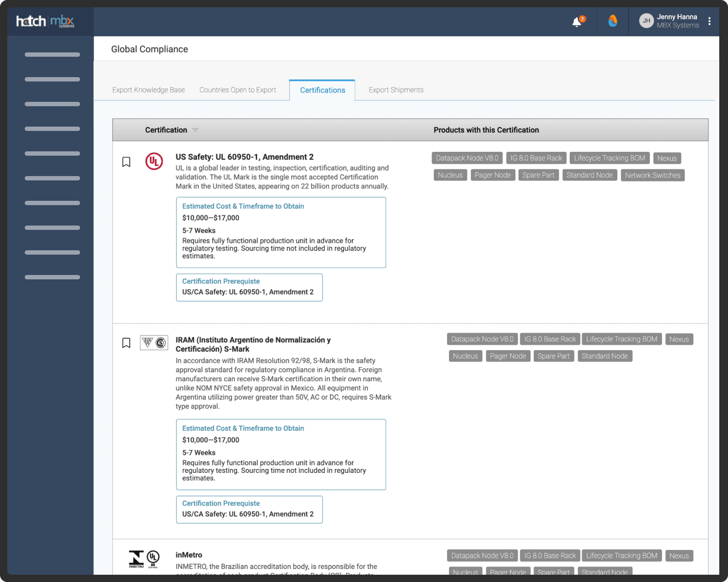Image resolution: width=728 pixels, height=582 pixels.
Task: Click Nexus tag in US Safety row
Action: 667,158
